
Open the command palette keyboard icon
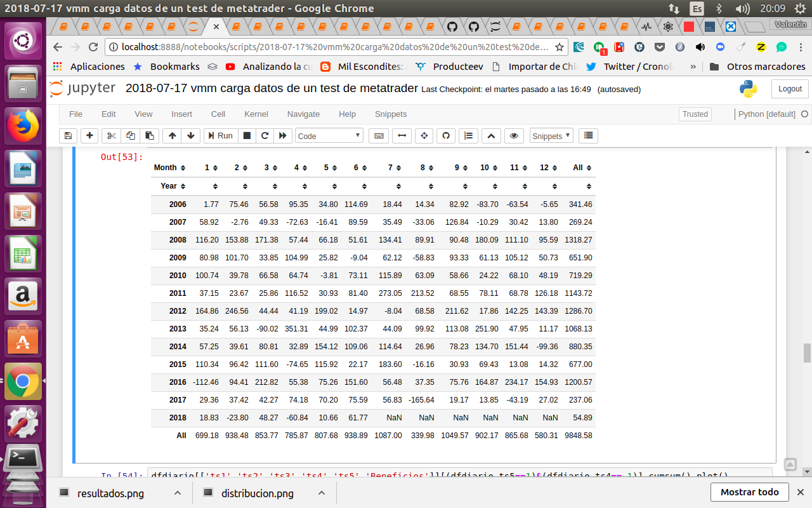coord(379,136)
